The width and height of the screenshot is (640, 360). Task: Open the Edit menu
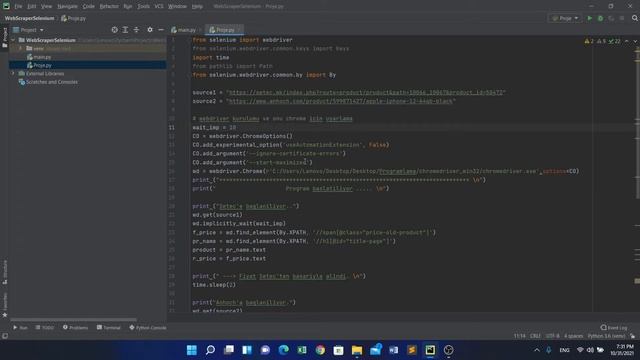pos(31,6)
